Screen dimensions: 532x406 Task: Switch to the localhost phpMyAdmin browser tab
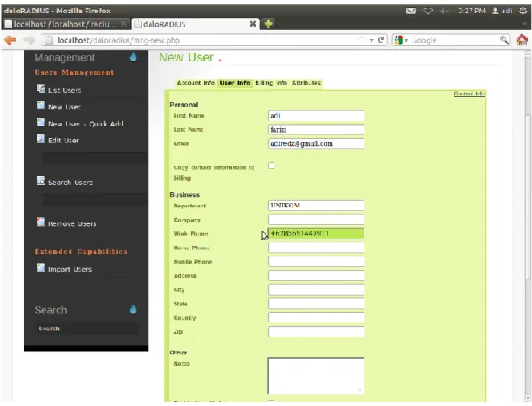(x=65, y=24)
